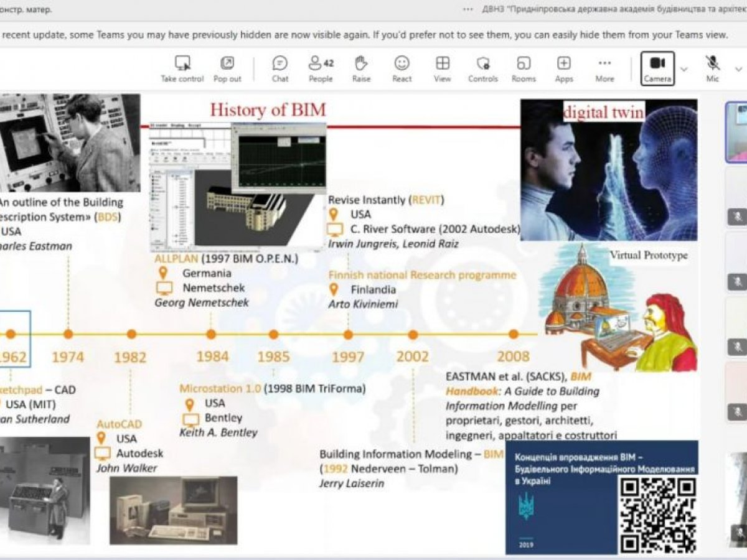747x560 pixels.
Task: Expand the Mic options chevron
Action: pos(738,68)
